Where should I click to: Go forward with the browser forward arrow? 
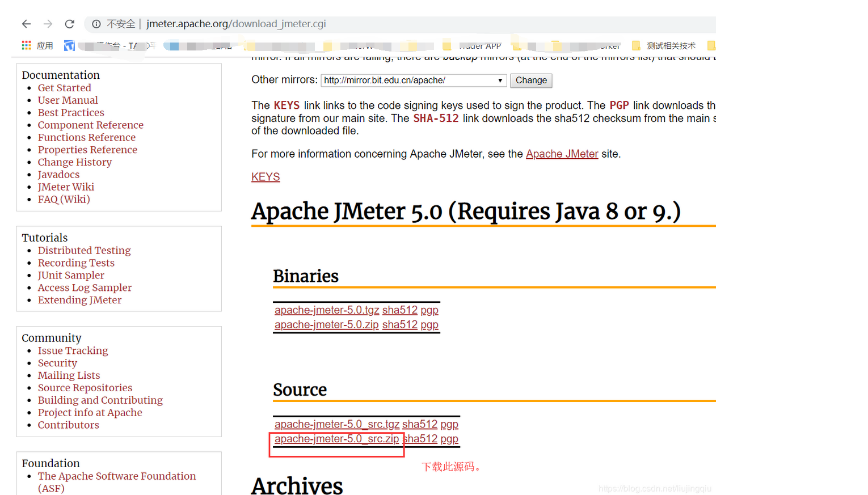pyautogui.click(x=48, y=24)
